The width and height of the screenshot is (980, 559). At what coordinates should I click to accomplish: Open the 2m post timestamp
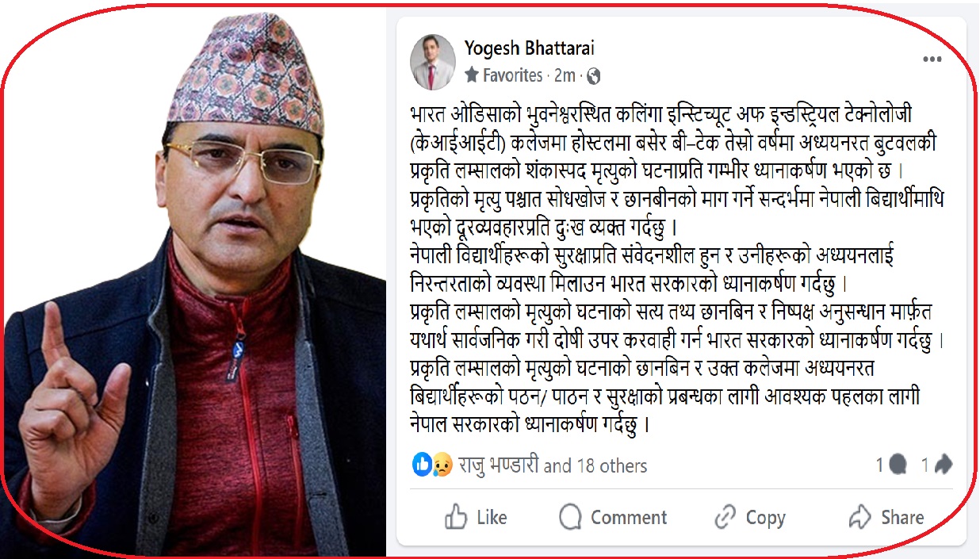coord(564,76)
